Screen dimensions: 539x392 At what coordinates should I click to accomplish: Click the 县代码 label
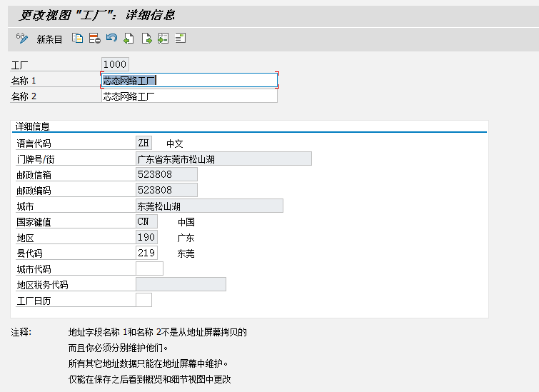(29, 253)
